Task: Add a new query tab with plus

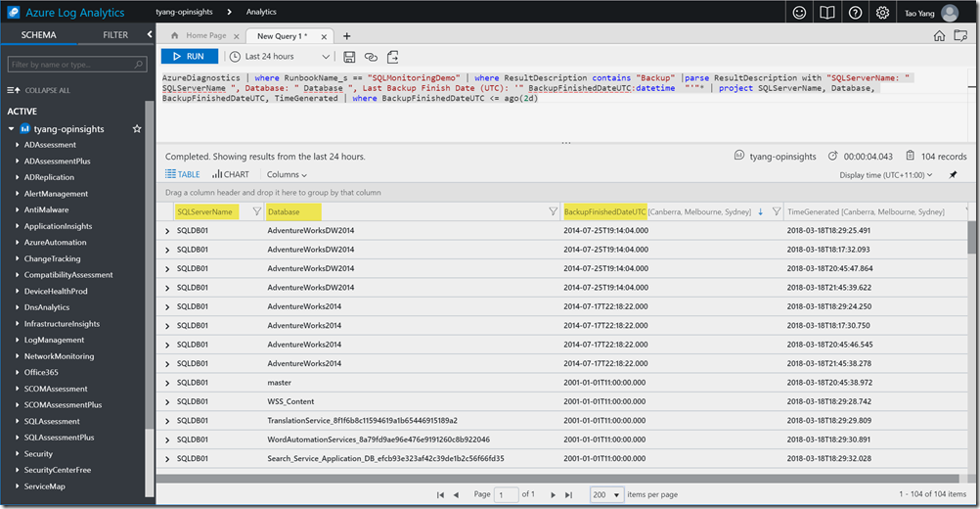Action: pos(347,36)
